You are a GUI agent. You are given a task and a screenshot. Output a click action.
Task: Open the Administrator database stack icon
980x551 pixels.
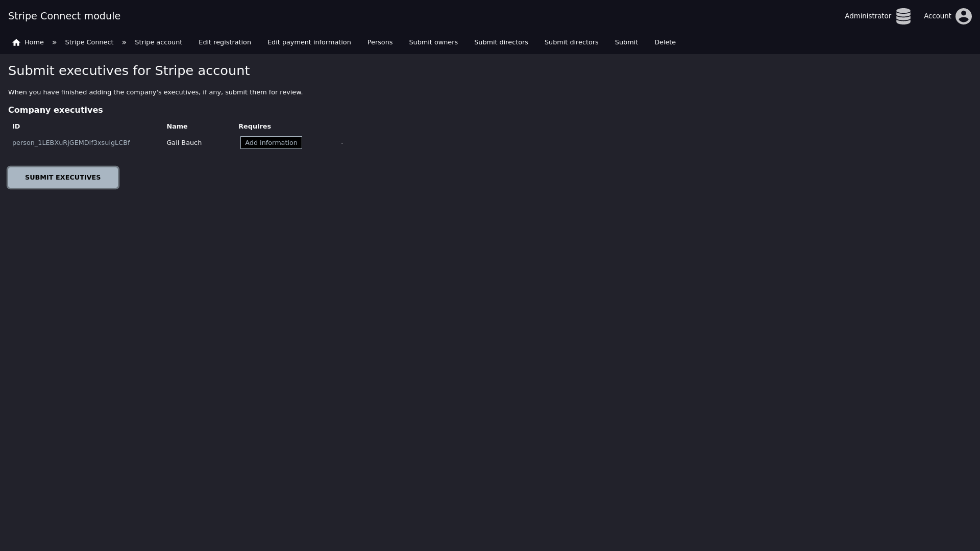coord(903,16)
